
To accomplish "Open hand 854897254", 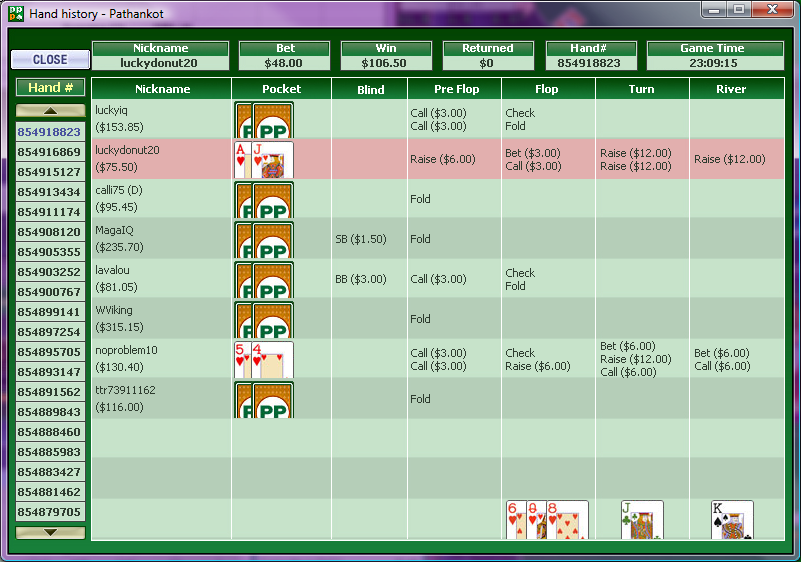I will [49, 332].
